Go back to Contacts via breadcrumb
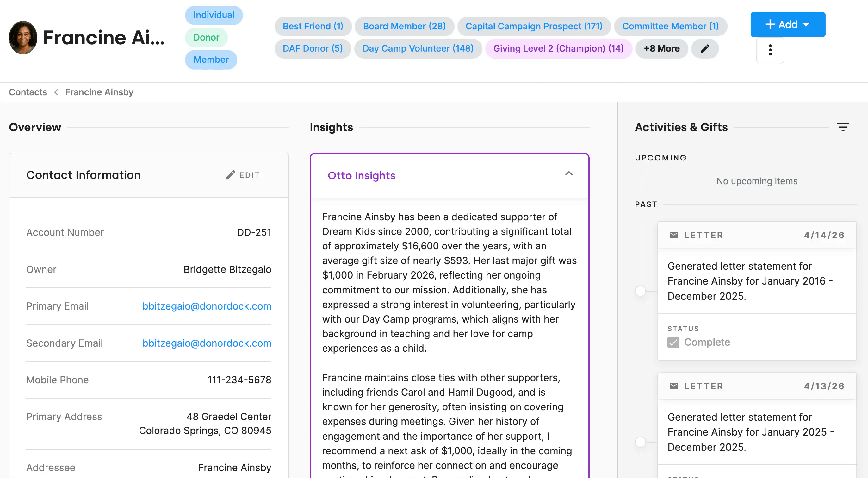This screenshot has height=478, width=868. coord(28,92)
